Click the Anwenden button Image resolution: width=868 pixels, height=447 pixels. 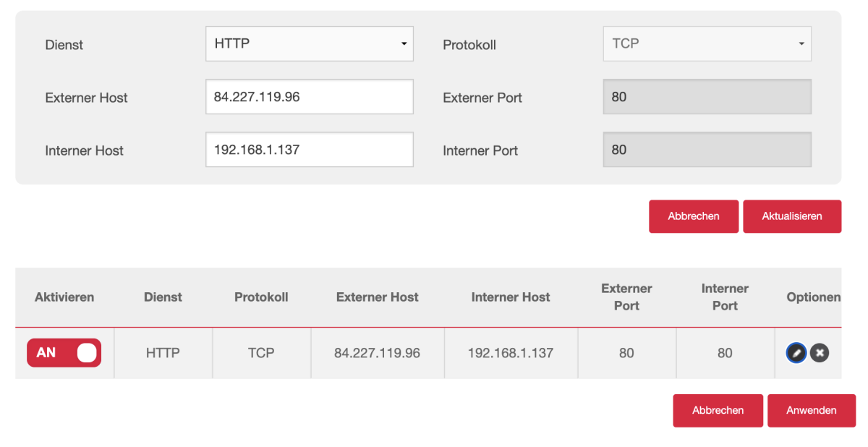[x=812, y=410]
